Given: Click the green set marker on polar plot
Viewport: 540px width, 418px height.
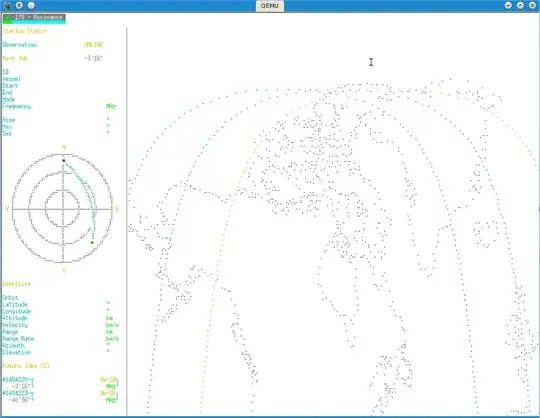Looking at the screenshot, I should click(92, 243).
